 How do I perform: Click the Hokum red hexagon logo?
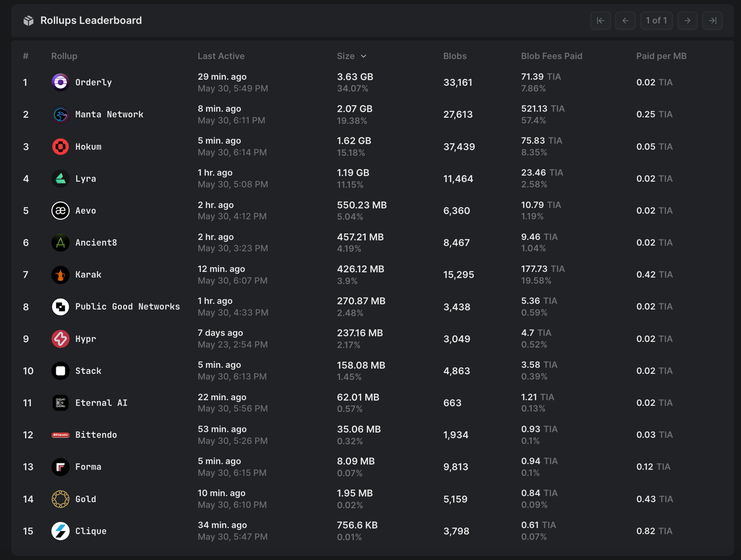[x=60, y=146]
